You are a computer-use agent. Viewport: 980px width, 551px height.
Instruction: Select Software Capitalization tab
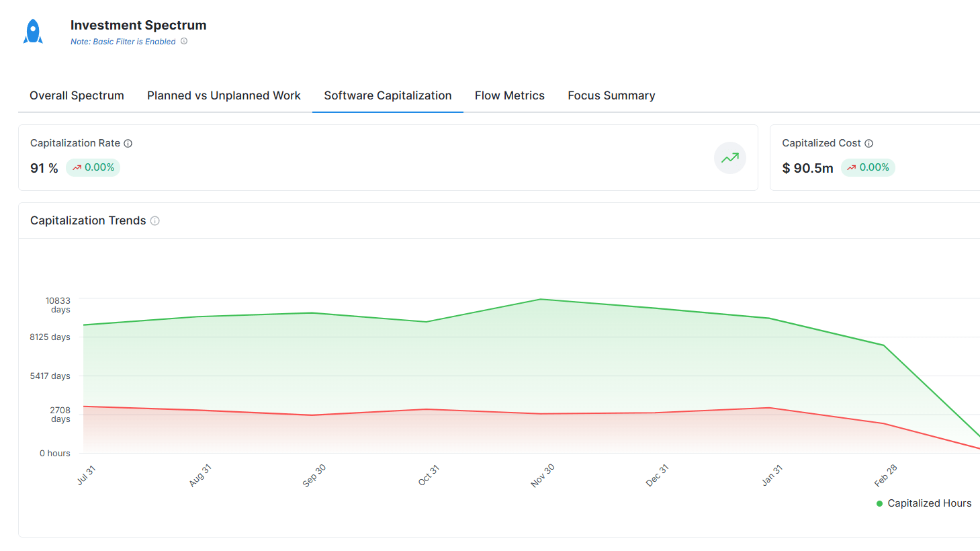click(x=388, y=95)
